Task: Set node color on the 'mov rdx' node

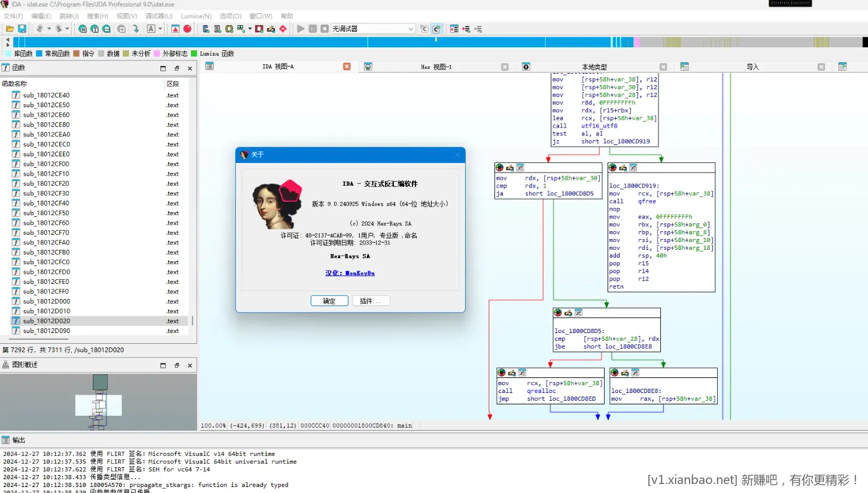Action: (499, 168)
